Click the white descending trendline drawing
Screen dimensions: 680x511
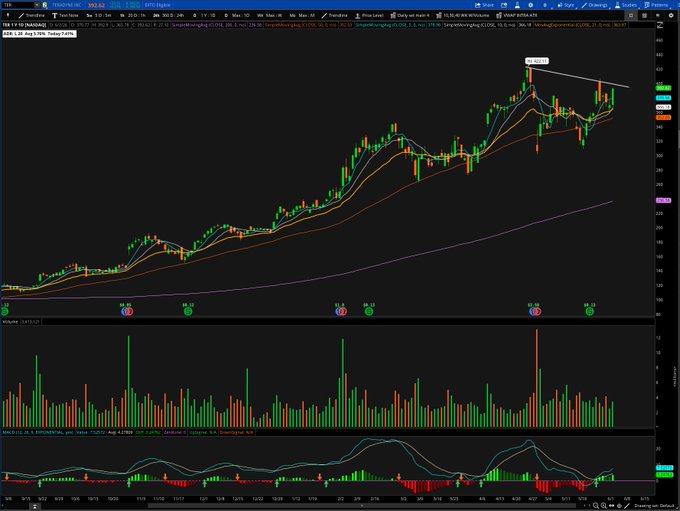click(577, 77)
